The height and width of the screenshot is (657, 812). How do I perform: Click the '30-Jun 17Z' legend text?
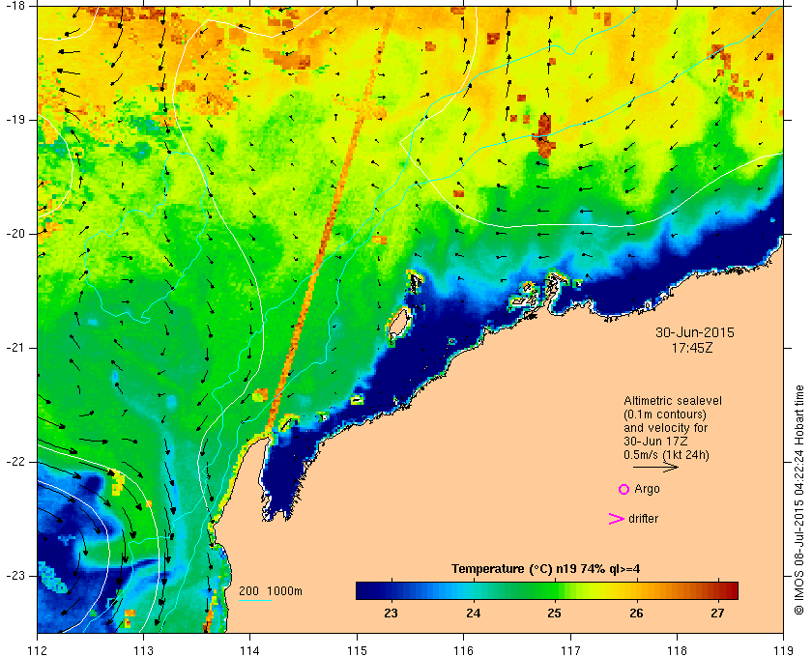[655, 442]
